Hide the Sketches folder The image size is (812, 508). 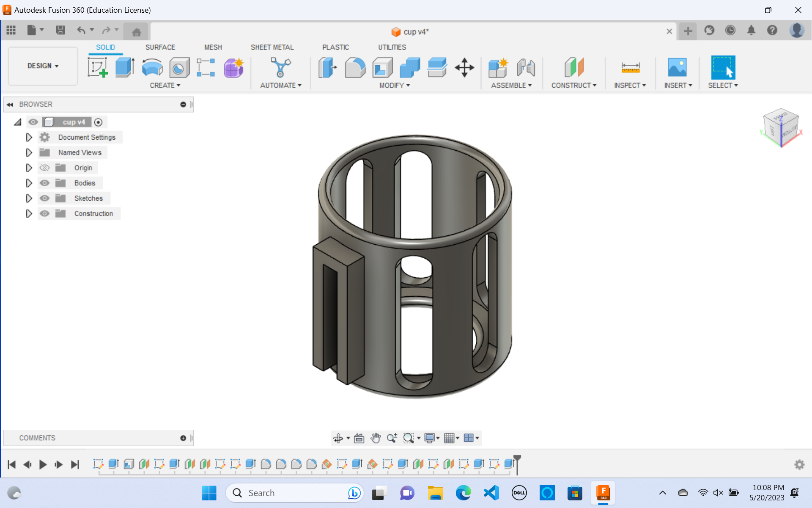44,198
